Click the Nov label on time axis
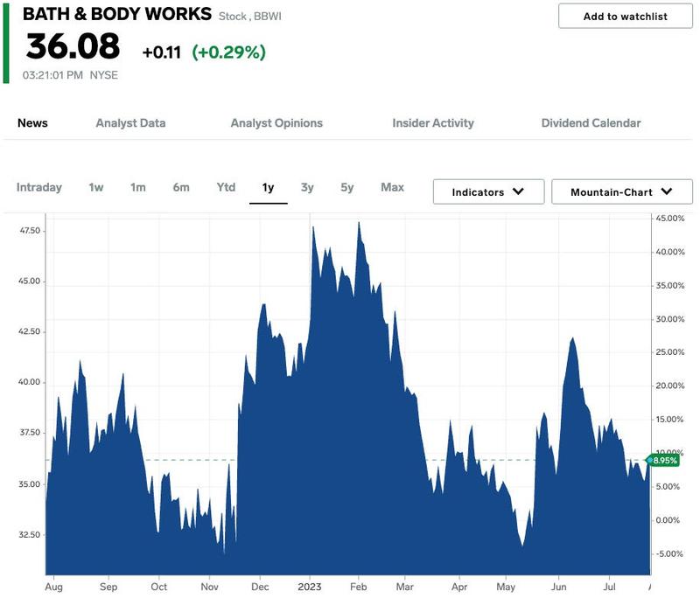 click(x=209, y=587)
